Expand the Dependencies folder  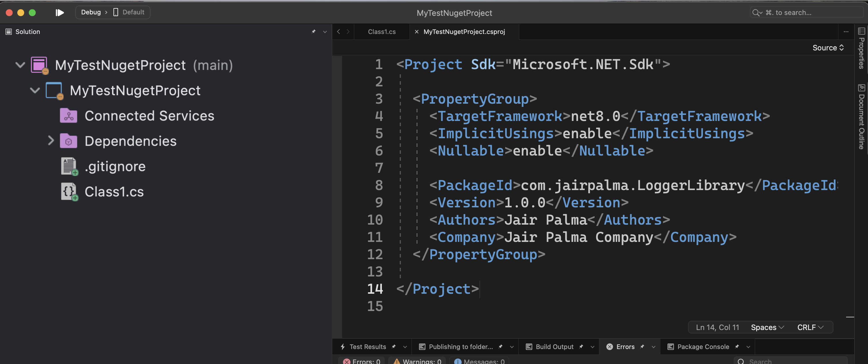[51, 141]
